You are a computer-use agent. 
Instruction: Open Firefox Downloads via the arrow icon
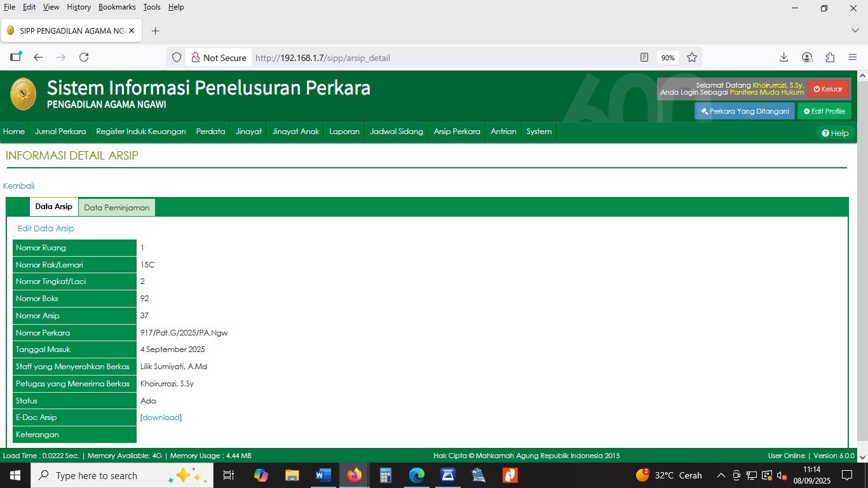coord(783,57)
